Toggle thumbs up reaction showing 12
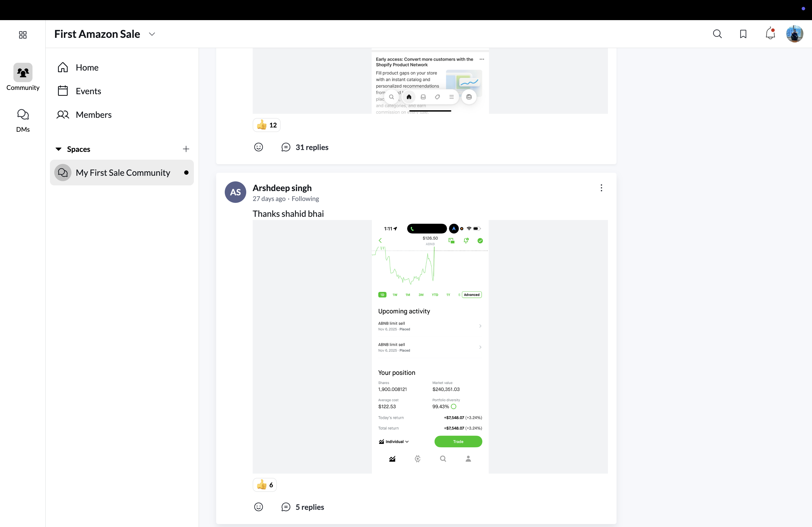Image resolution: width=812 pixels, height=527 pixels. coord(266,125)
